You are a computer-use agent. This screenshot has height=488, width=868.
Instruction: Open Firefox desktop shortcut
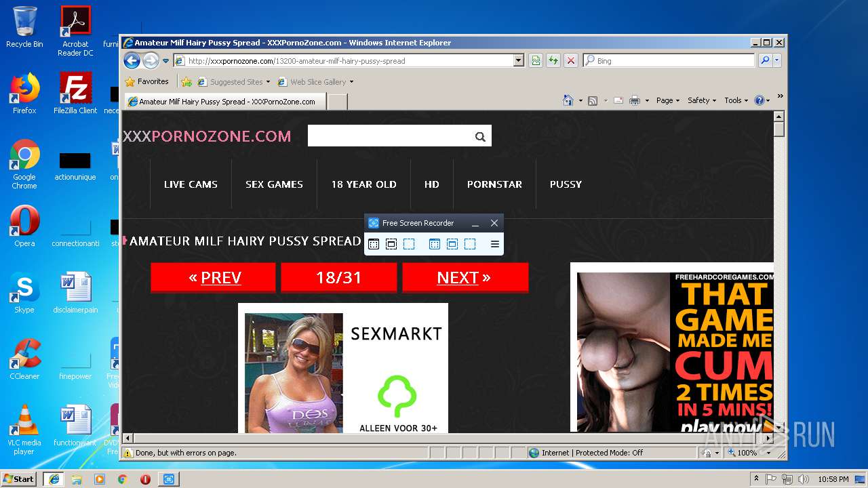[x=24, y=94]
